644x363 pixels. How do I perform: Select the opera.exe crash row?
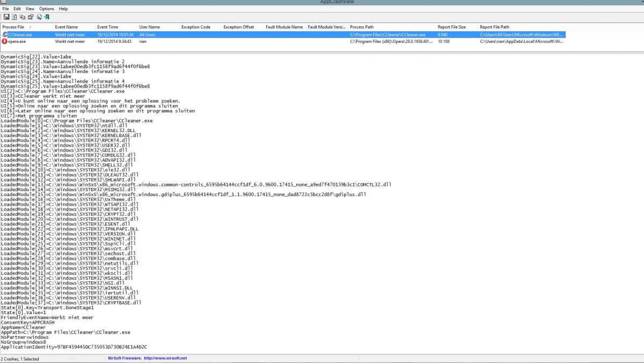[x=283, y=41]
